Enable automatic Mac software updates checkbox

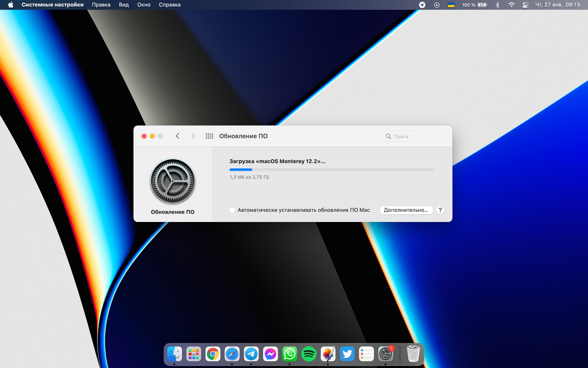coord(232,210)
